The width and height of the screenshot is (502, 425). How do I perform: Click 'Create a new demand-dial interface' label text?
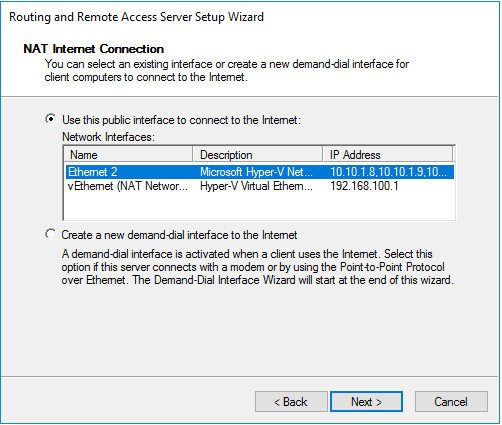[179, 235]
